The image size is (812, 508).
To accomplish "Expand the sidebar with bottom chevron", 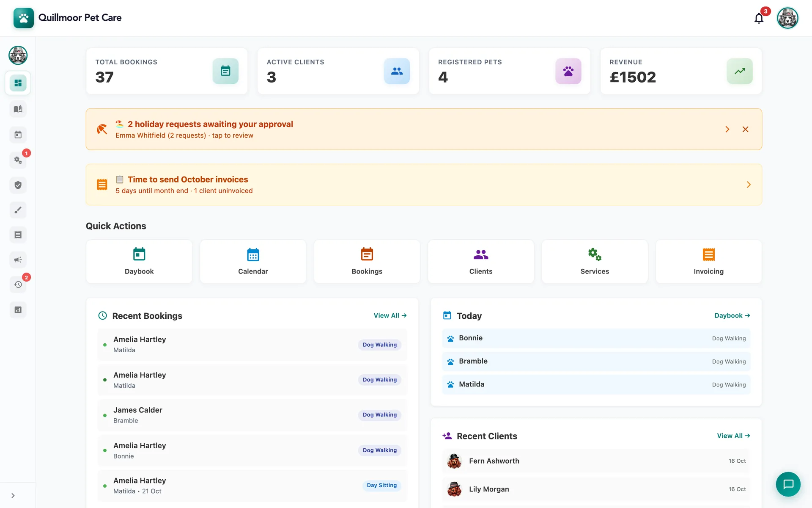I will pyautogui.click(x=13, y=496).
